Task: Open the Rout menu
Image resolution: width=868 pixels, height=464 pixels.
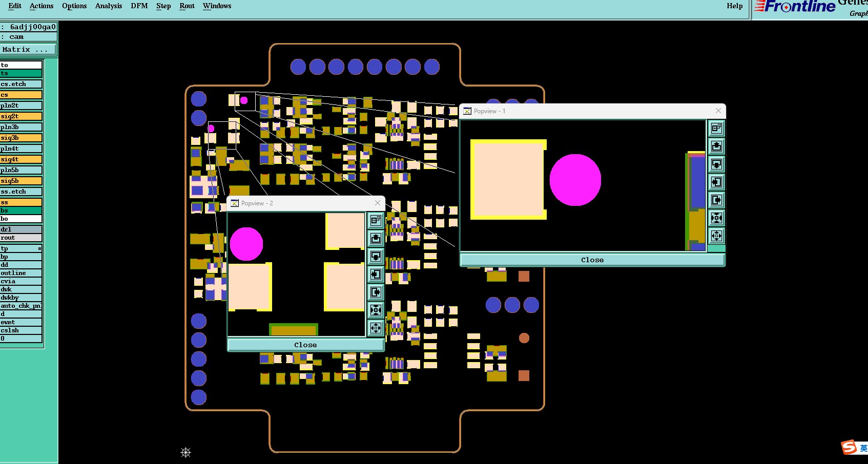Action: [187, 6]
